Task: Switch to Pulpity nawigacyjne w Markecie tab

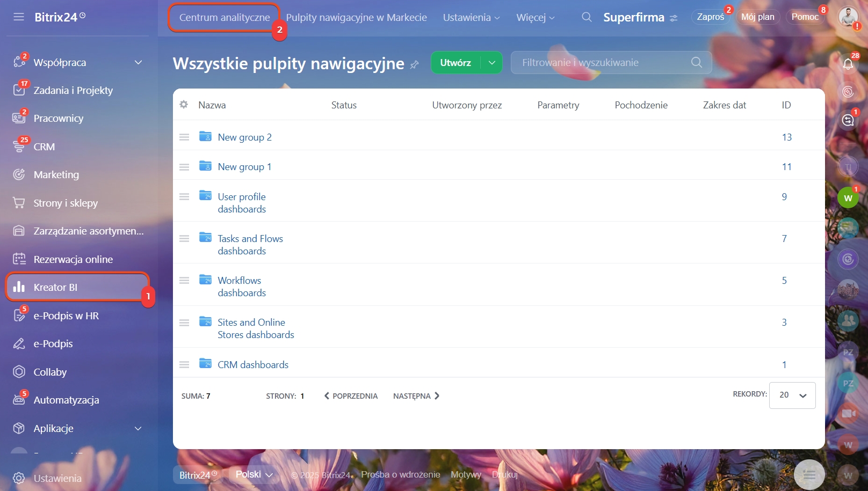Action: [x=356, y=17]
